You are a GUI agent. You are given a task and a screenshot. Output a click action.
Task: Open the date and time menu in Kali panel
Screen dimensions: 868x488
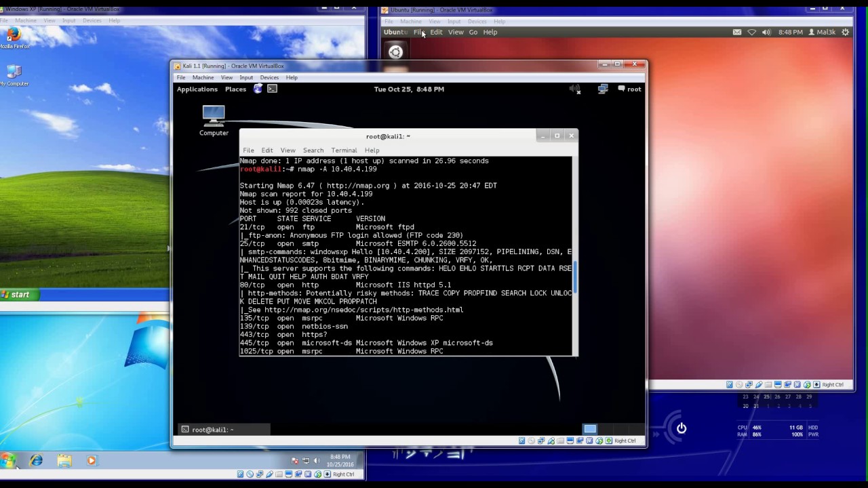(x=409, y=89)
